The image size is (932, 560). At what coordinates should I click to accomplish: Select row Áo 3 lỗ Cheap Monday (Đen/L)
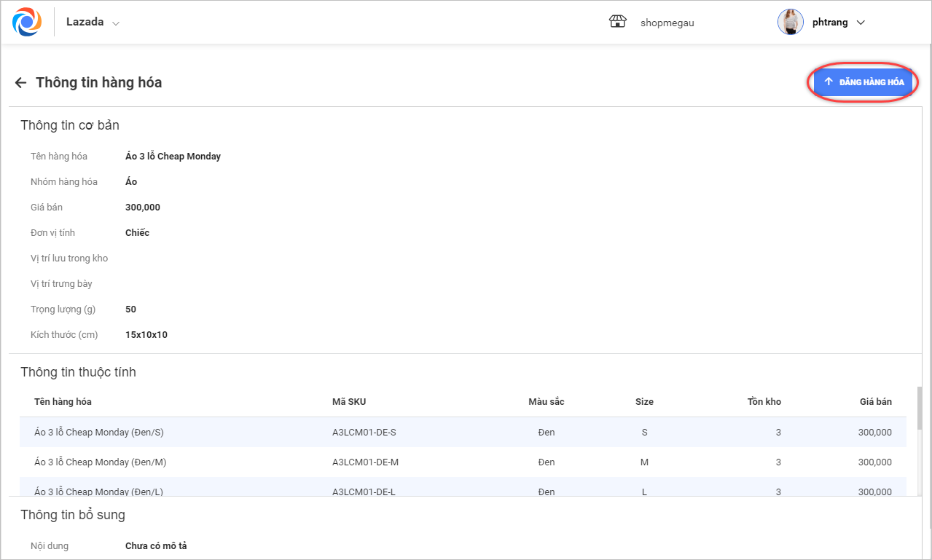point(463,487)
